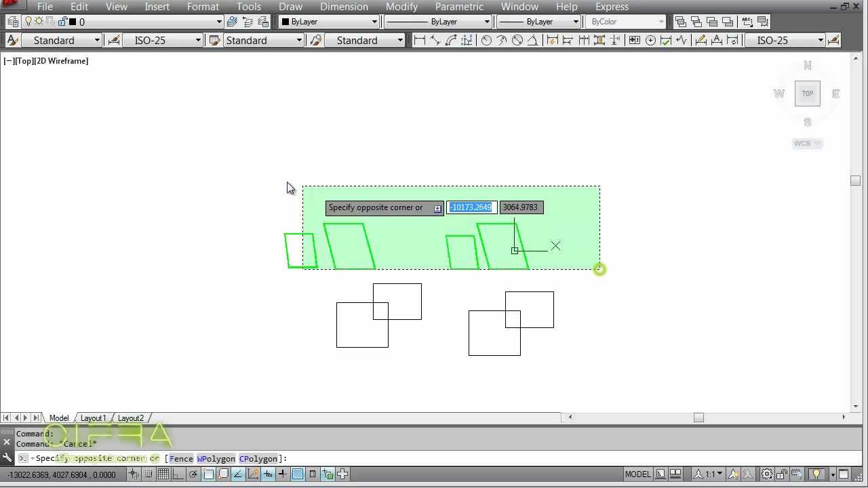This screenshot has height=488, width=868.
Task: Select Arc Length dimension tool
Action: 451,40
